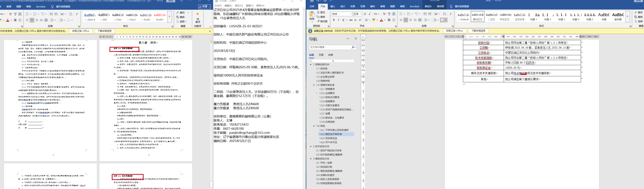Toggle center alignment in left Word window
This screenshot has height=189, width=644.
click(32, 20)
